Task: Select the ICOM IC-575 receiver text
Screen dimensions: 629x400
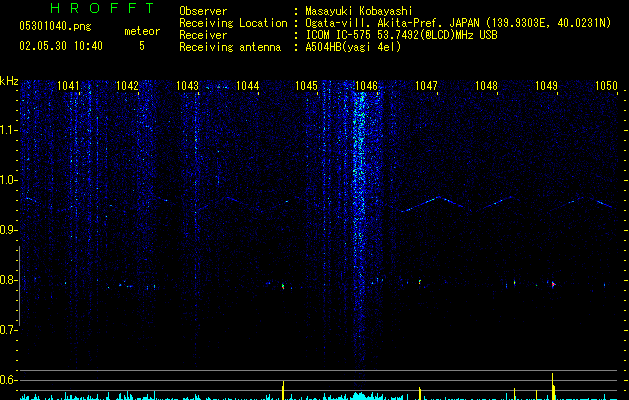Action: 401,35
